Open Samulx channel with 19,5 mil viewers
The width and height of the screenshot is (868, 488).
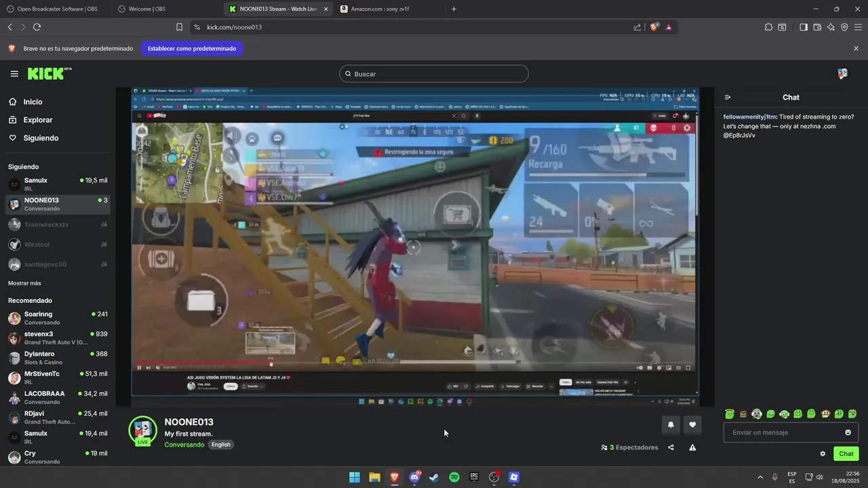point(58,184)
